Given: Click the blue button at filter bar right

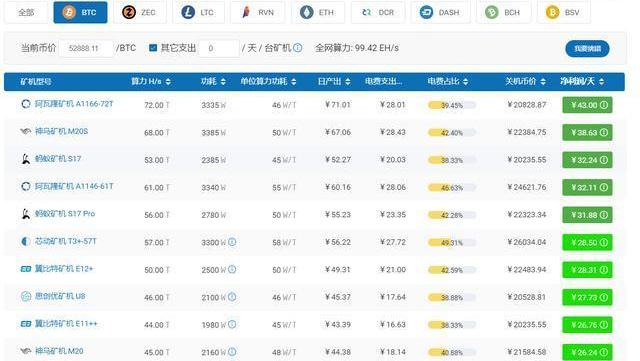Looking at the screenshot, I should (587, 49).
